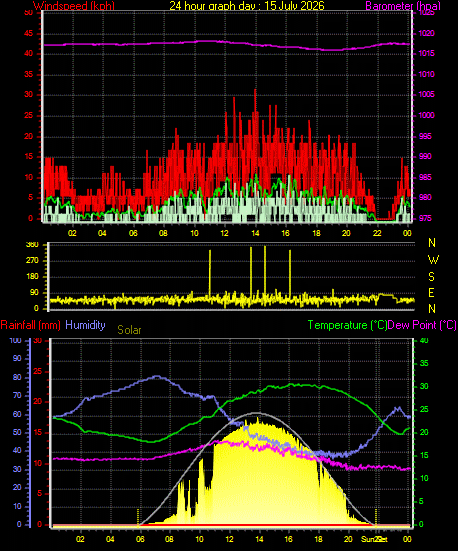Click the 'S' wind direction label
Image resolution: width=458 pixels, height=551 pixels.
(x=432, y=277)
